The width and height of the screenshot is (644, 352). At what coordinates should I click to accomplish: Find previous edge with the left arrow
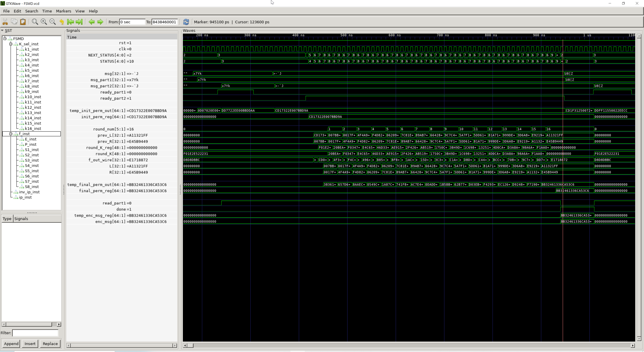point(92,22)
